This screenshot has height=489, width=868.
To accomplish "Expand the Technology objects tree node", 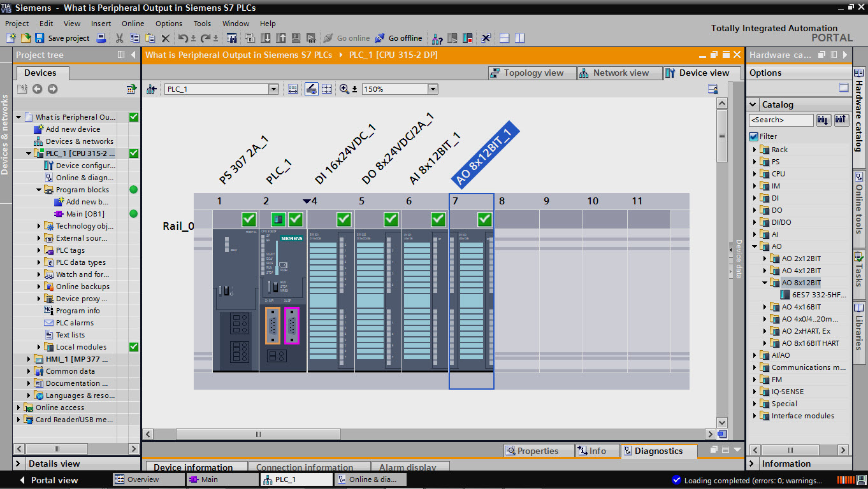I will 40,226.
